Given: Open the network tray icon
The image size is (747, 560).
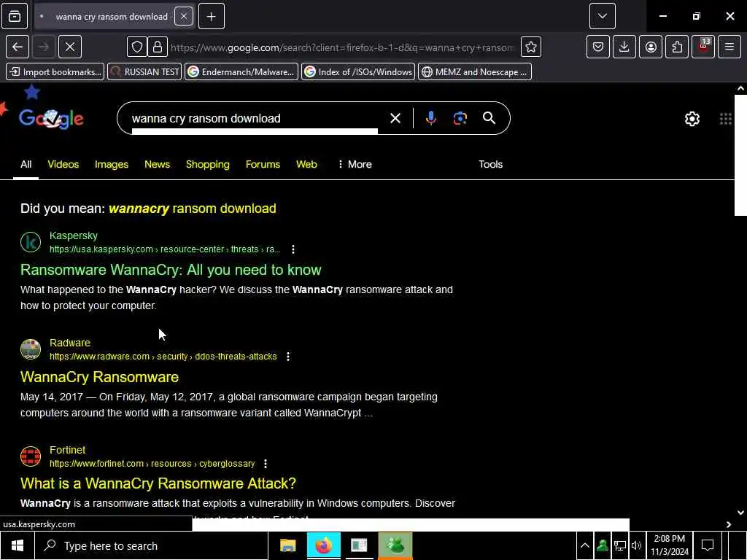Looking at the screenshot, I should pyautogui.click(x=620, y=545).
